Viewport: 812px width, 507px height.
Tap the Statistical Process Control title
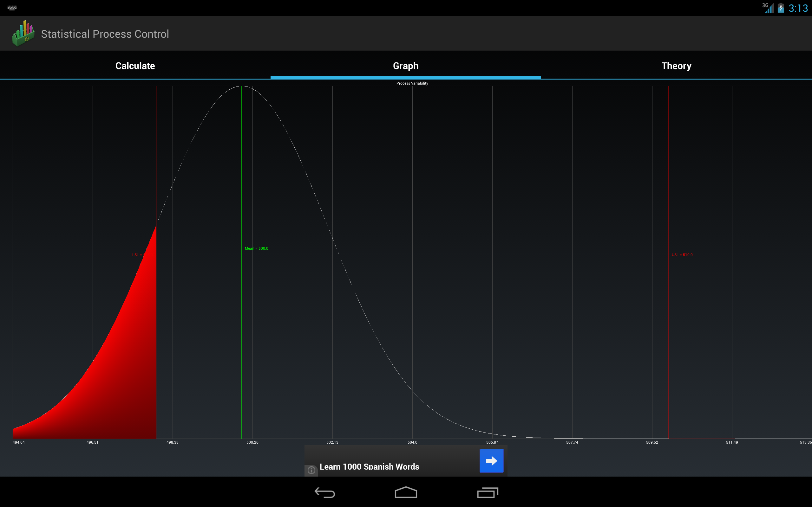coord(105,34)
